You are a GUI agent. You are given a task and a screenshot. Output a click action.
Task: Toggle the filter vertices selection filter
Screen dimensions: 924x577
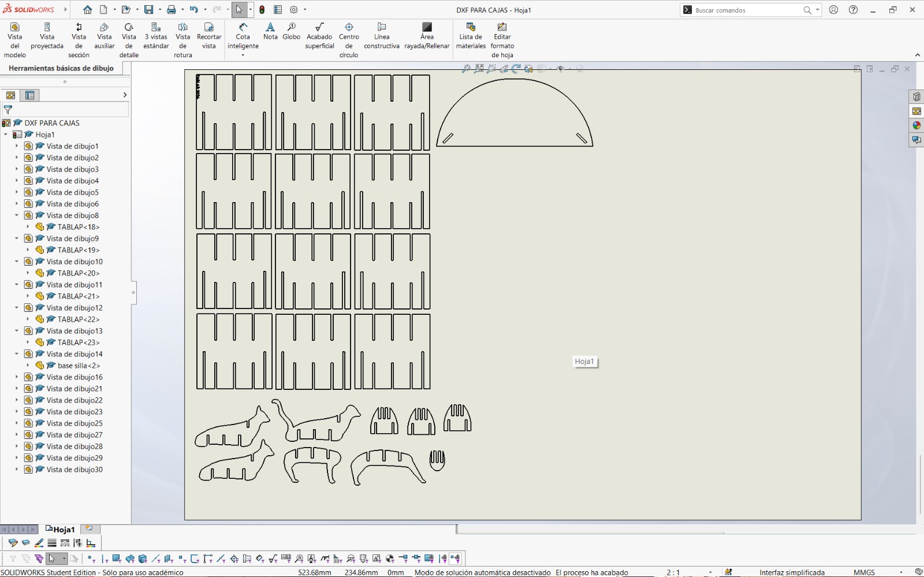click(91, 559)
